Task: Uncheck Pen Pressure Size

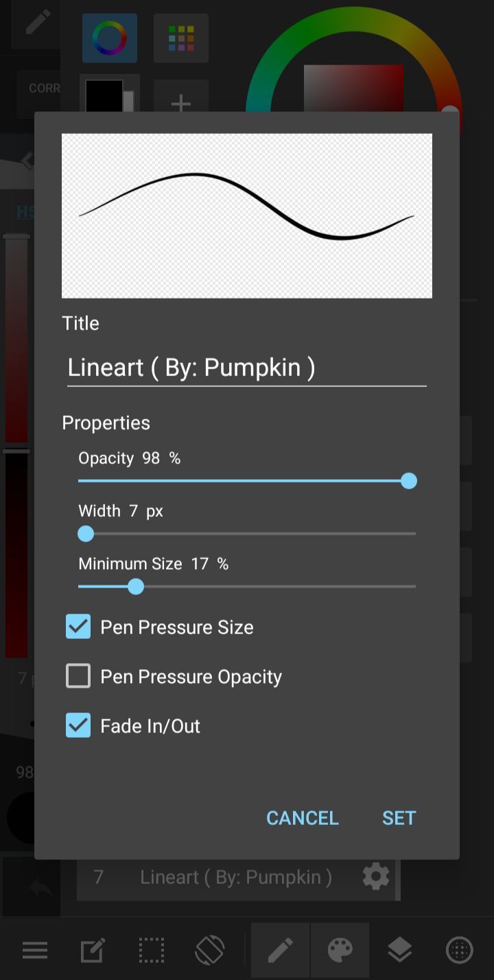Action: pyautogui.click(x=78, y=627)
